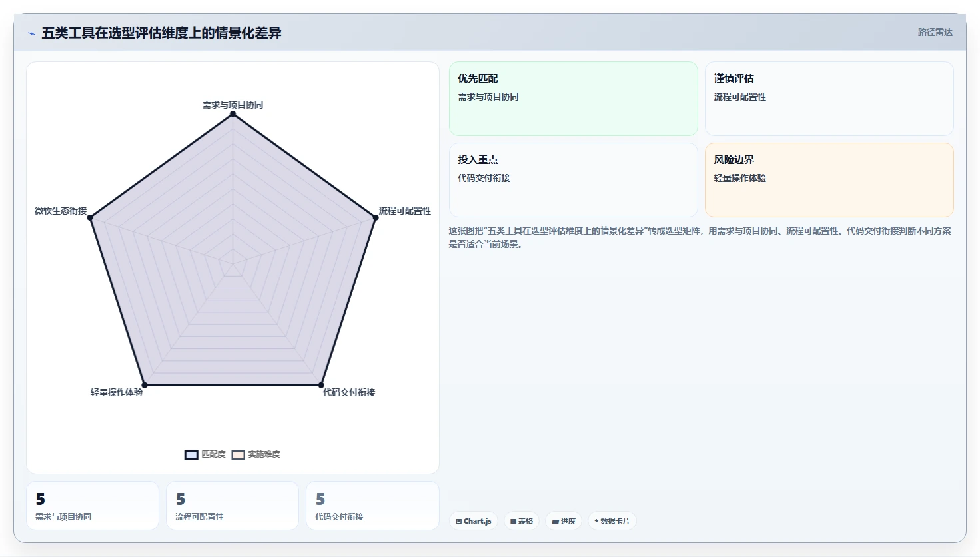Click the 需求与项目协同 radar data point
The width and height of the screenshot is (980, 557).
(233, 114)
